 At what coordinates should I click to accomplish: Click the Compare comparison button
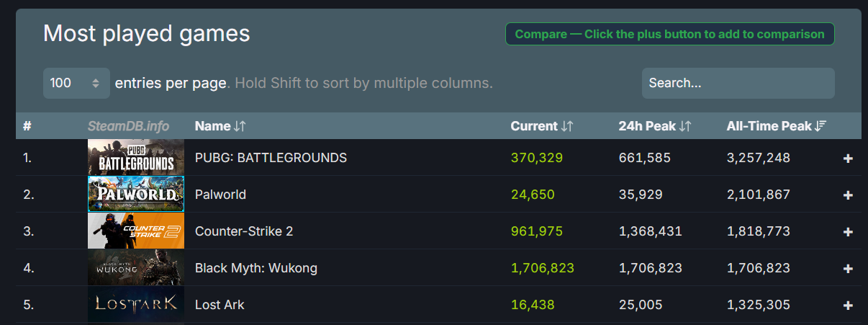tap(669, 34)
